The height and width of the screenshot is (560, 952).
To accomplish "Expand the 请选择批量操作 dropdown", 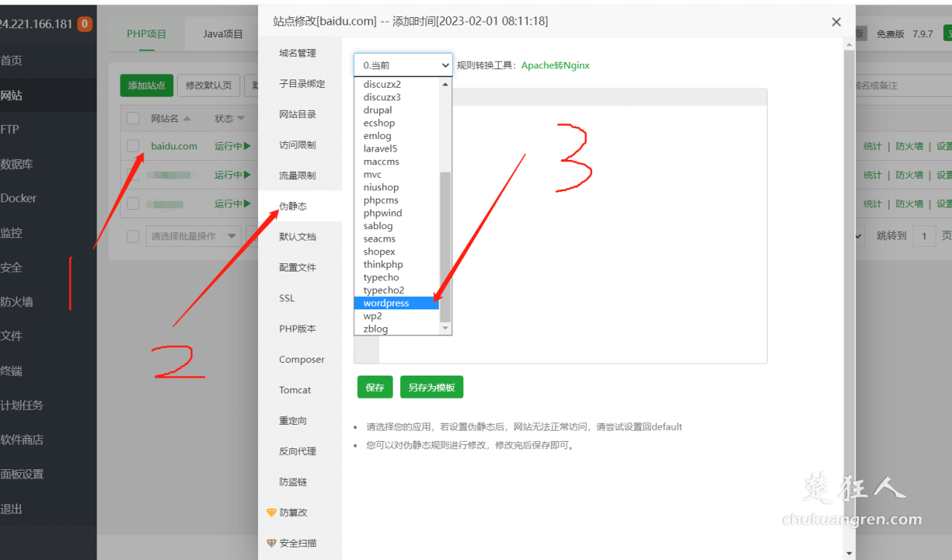I will pos(193,236).
